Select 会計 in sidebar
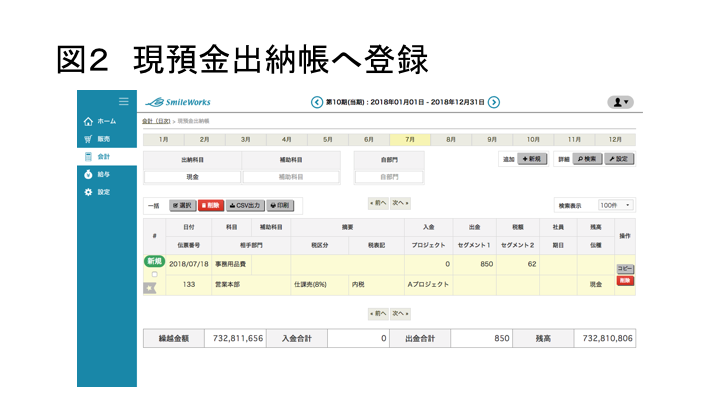Screen dimensions: 720x405 [x=107, y=157]
